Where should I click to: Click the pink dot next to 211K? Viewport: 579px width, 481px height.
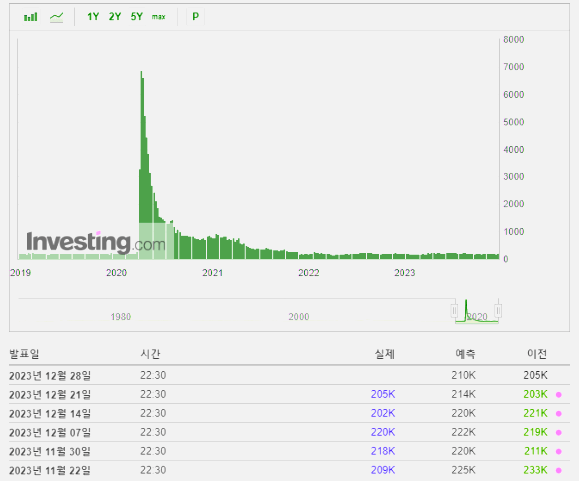pos(559,451)
